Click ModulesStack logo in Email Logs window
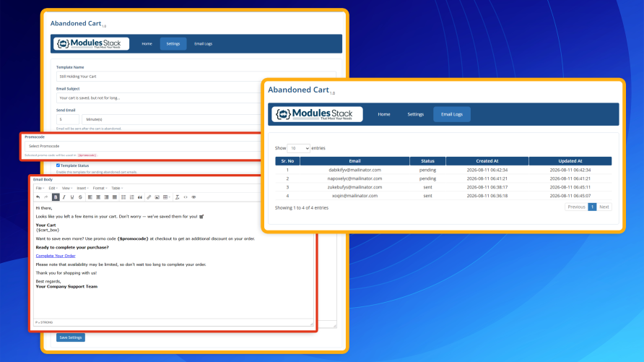Viewport: 644px width, 362px height. point(317,114)
